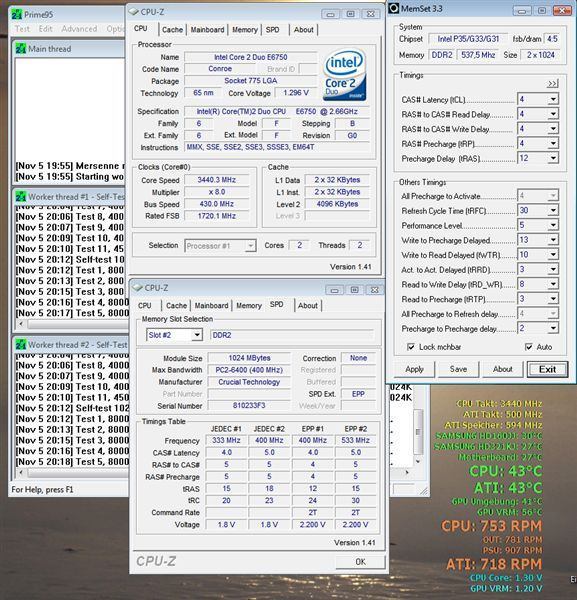Minimize the MemSet 3.3 window

tap(522, 11)
